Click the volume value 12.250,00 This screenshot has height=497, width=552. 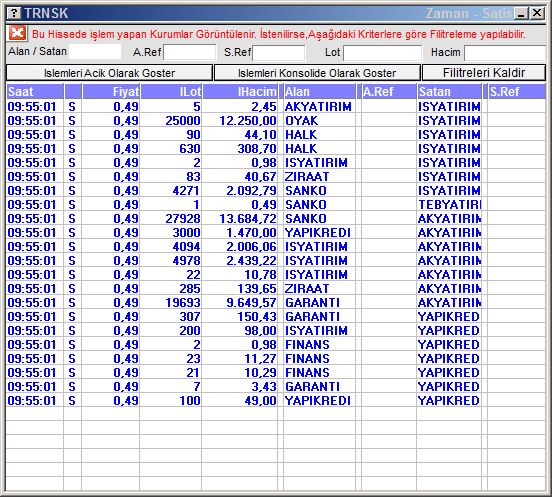[x=248, y=121]
